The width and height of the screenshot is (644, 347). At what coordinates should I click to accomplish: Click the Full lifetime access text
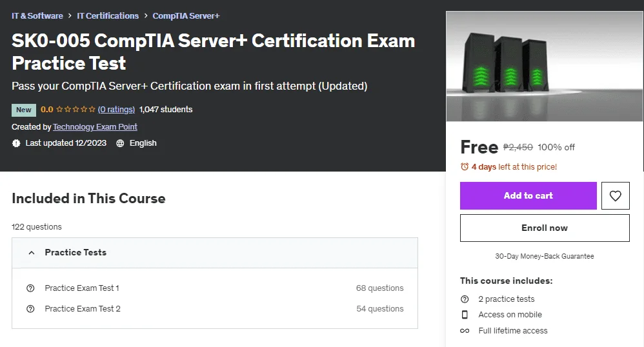[513, 331]
